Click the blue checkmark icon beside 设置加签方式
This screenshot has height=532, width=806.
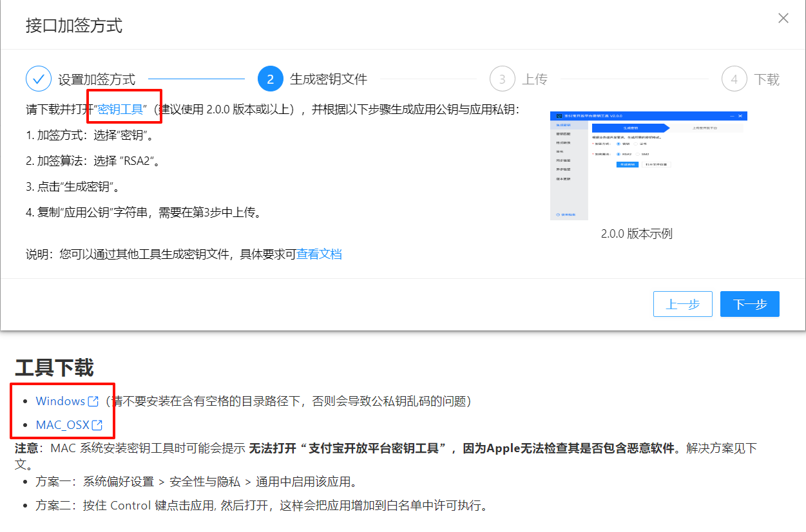39,78
